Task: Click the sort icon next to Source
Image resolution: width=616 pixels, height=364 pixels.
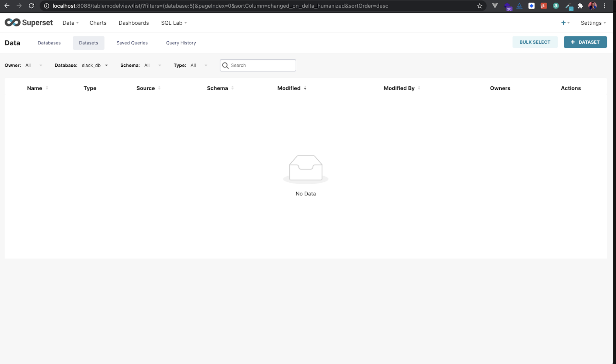Action: [x=159, y=88]
